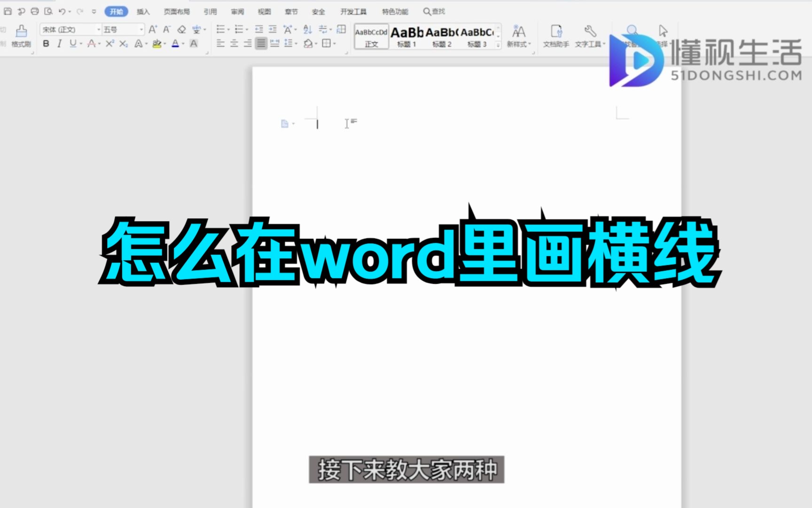Toggle Bold formatting
The image size is (812, 508).
click(46, 44)
